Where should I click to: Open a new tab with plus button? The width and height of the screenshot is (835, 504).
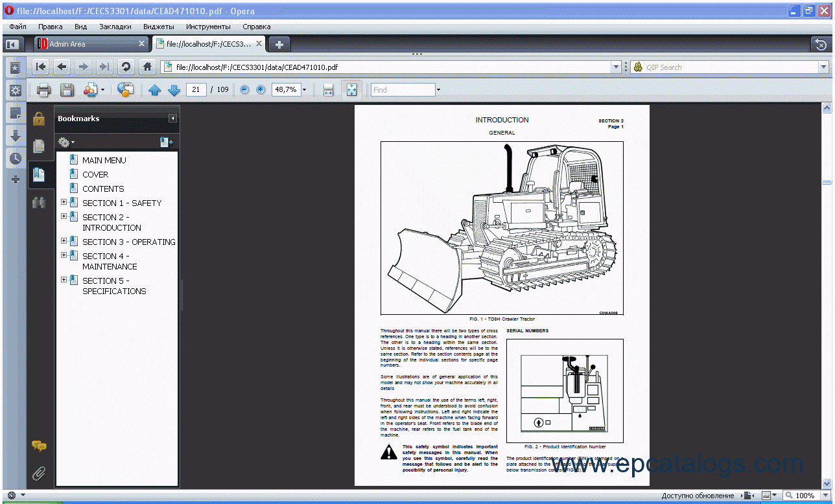tap(279, 44)
